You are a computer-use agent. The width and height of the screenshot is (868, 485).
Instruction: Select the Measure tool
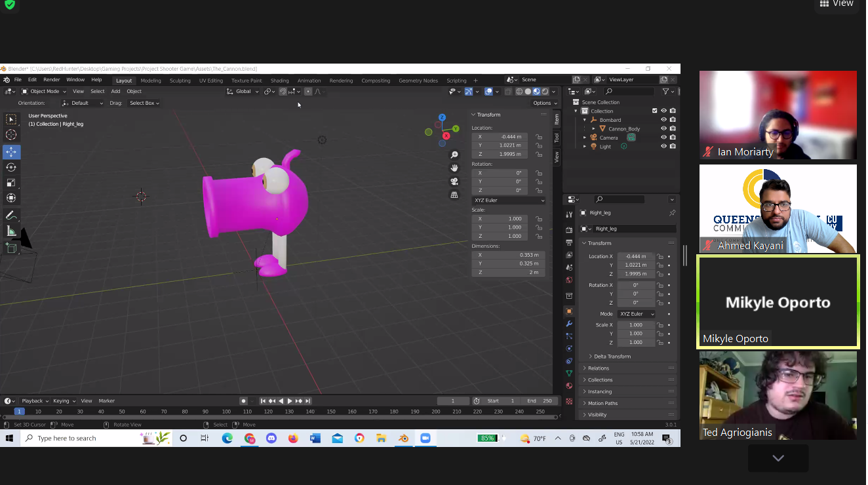point(11,231)
